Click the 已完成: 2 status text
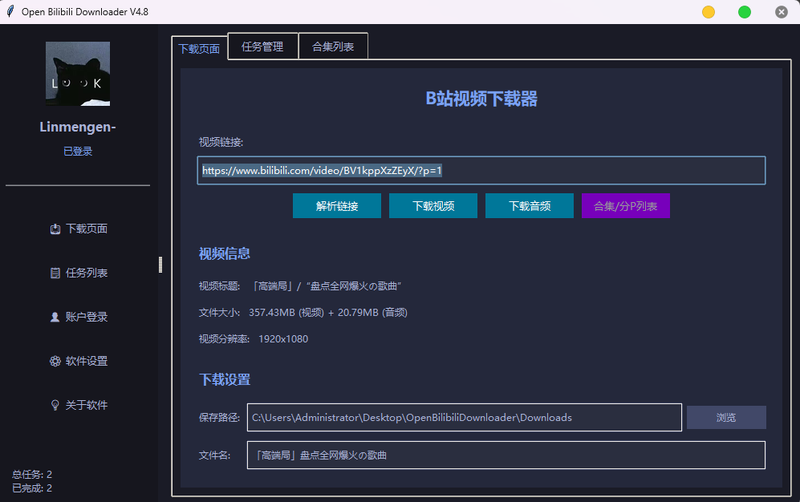 32,488
